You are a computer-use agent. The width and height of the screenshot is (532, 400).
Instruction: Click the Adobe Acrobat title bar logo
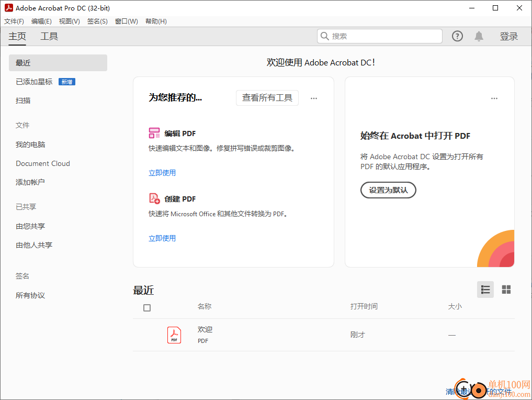(9, 8)
